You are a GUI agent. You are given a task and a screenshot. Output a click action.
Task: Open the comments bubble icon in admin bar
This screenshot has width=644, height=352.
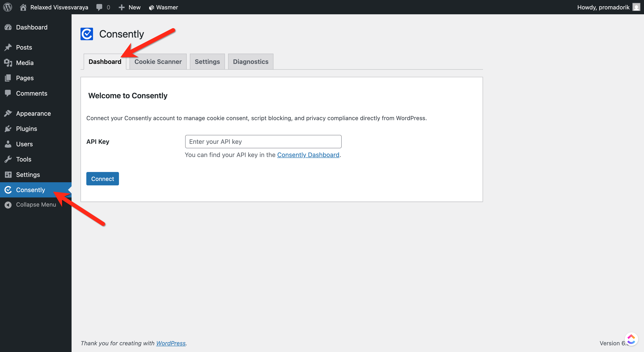[99, 7]
